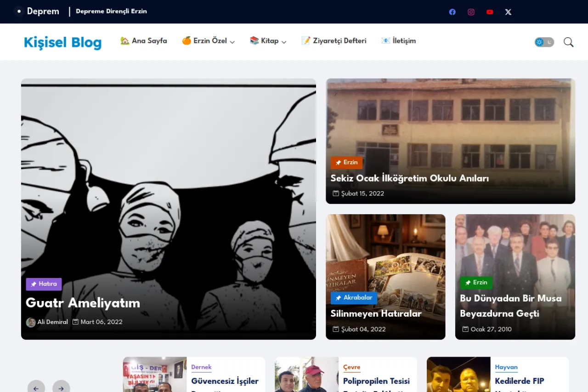Open the Ziyaretçi Defteri menu item
Viewport: 588px width, 392px height.
click(334, 41)
